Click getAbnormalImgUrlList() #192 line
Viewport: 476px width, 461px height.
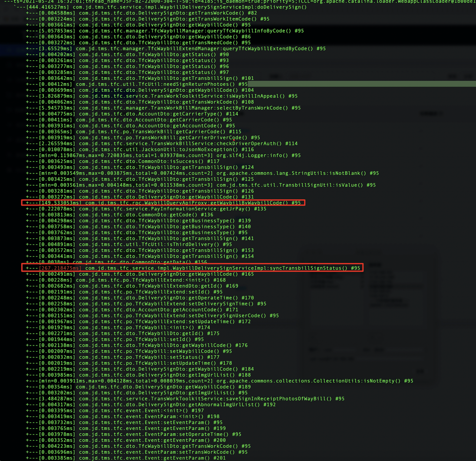coord(151,405)
